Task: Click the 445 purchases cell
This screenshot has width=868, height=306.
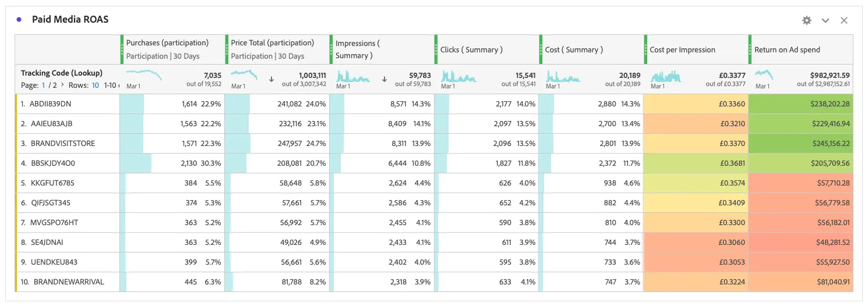Action: pos(172,282)
